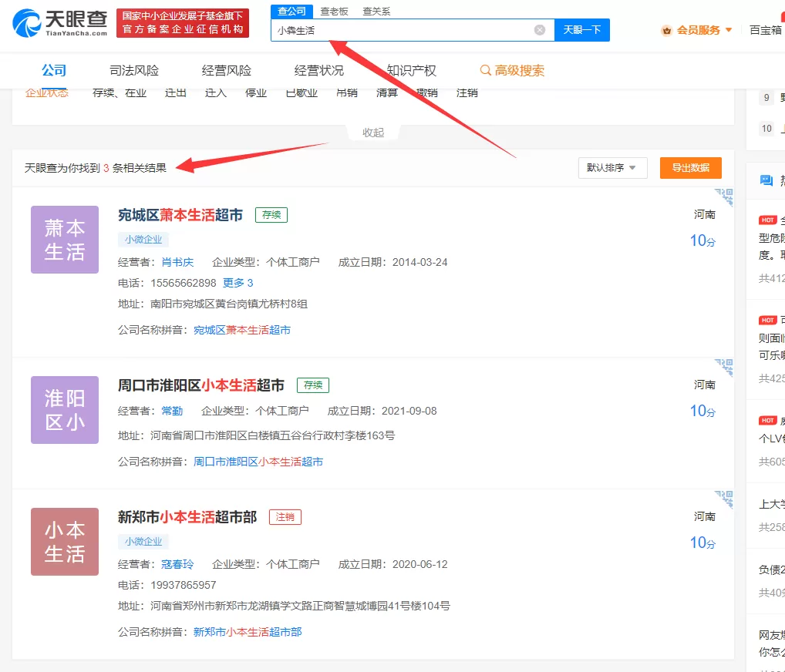The width and height of the screenshot is (785, 672).
Task: Select the 知识产权 tab
Action: pos(411,71)
